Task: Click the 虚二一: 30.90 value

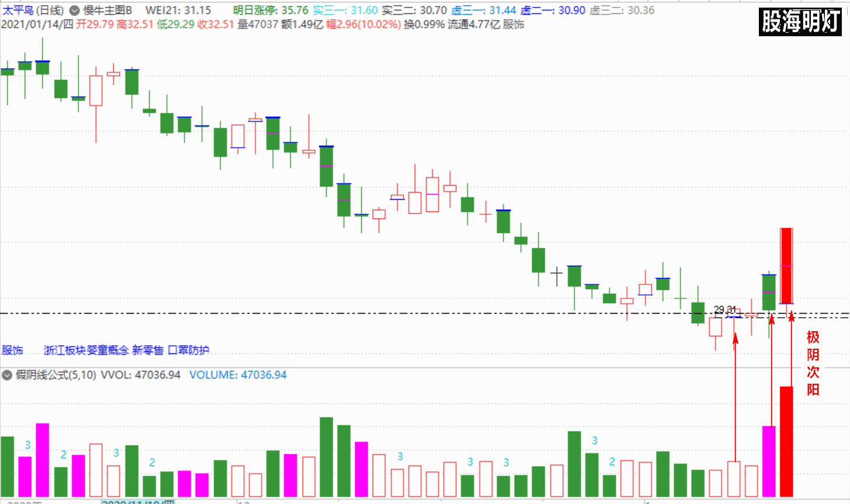Action: pos(553,11)
